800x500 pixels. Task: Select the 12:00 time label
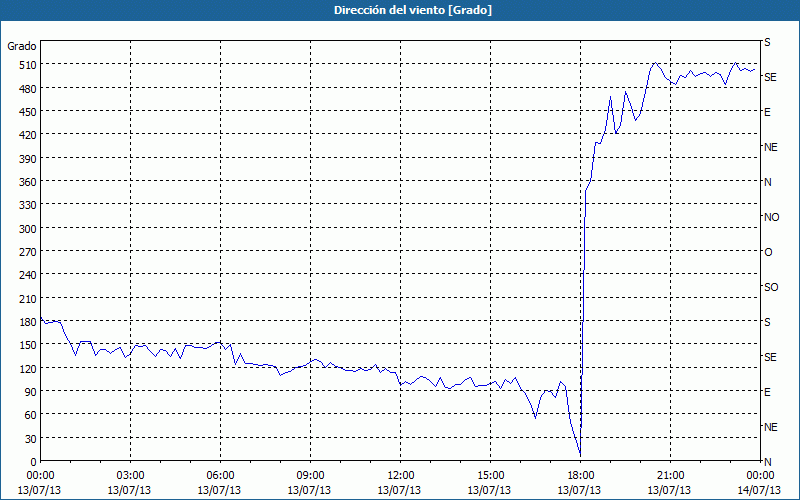(401, 476)
